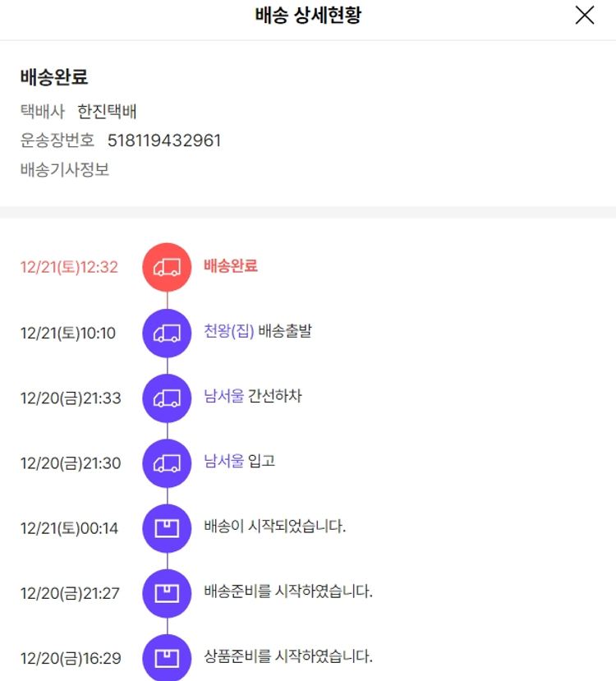Click the 배송기사정보 label
This screenshot has width=616, height=681.
coord(65,170)
